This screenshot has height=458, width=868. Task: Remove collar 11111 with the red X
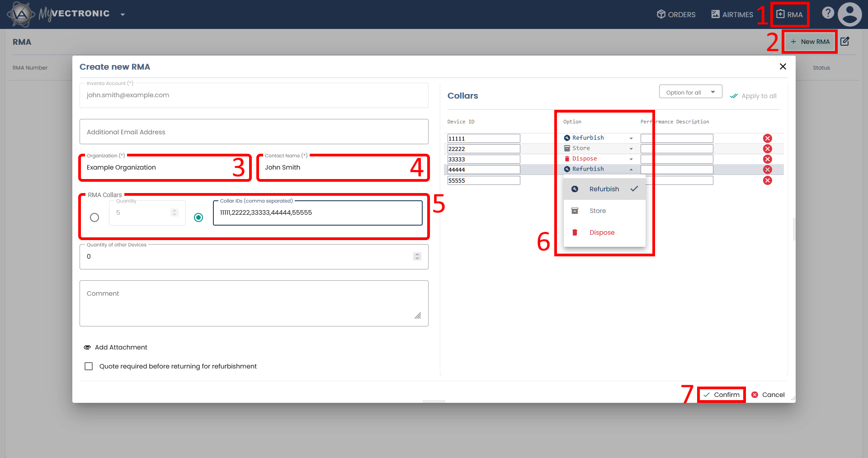[x=768, y=138]
